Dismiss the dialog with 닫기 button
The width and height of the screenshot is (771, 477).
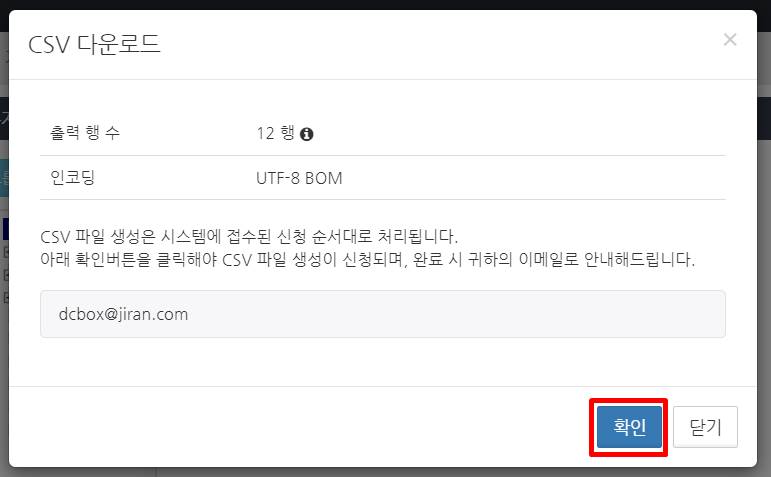pos(705,426)
